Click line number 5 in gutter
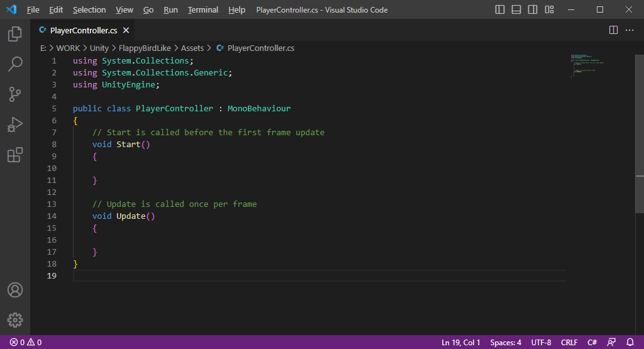Image resolution: width=644 pixels, height=349 pixels. click(x=54, y=108)
